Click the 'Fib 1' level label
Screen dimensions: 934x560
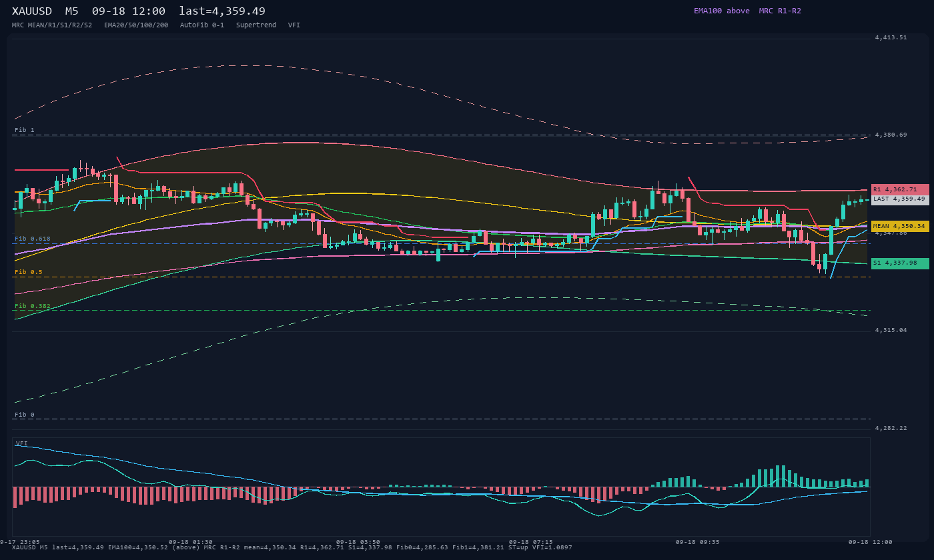pos(25,130)
